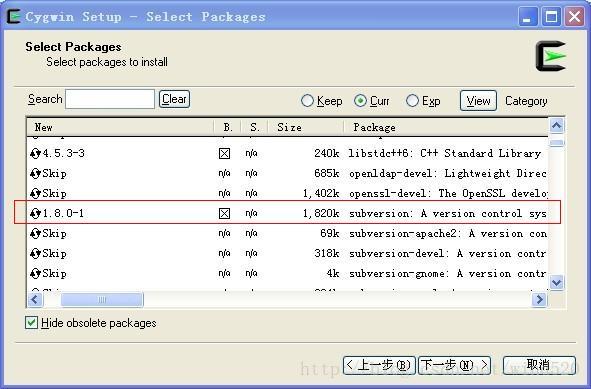This screenshot has height=389, width=591.
Task: Click cycle icon for subversion 1.8.0-1
Action: (x=35, y=213)
